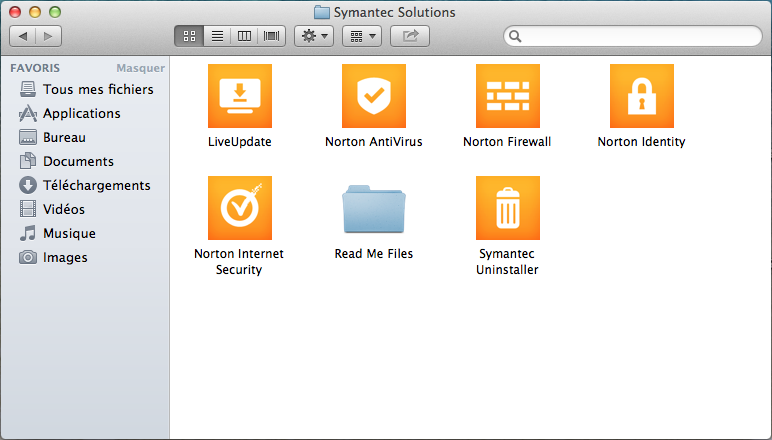Image resolution: width=772 pixels, height=440 pixels.
Task: Click in the Finder search field
Action: tap(633, 36)
